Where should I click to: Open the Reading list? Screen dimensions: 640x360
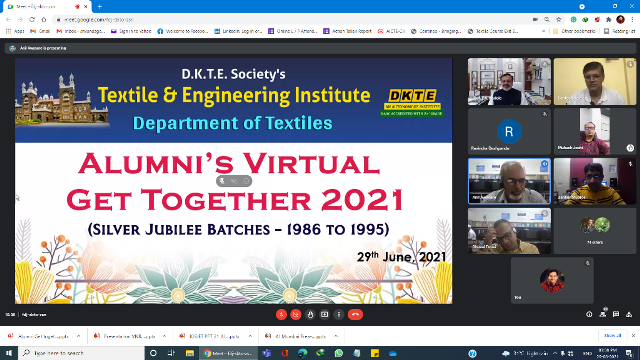point(619,31)
